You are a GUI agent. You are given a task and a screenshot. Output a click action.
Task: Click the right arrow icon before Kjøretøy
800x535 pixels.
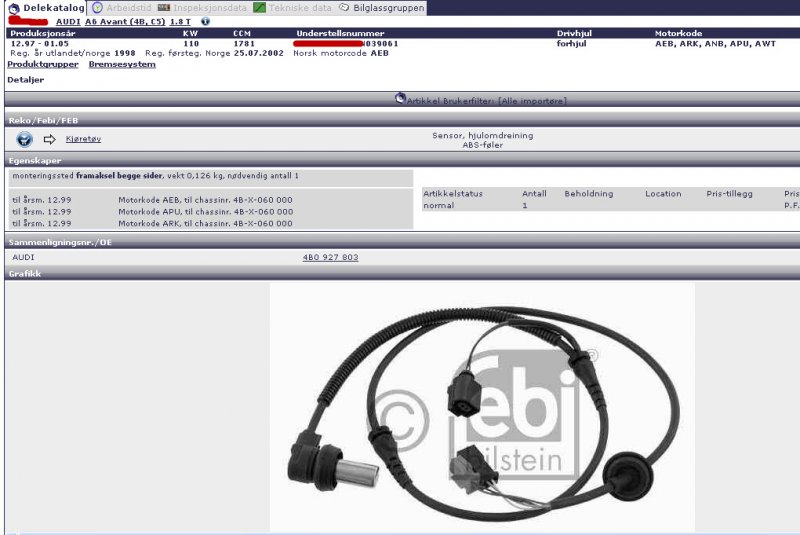pyautogui.click(x=49, y=139)
